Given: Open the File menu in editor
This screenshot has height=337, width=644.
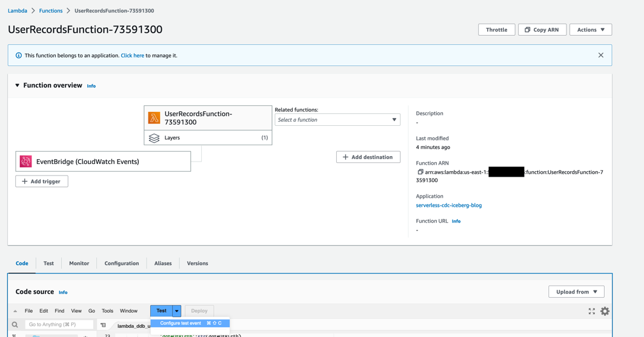Looking at the screenshot, I should [28, 311].
